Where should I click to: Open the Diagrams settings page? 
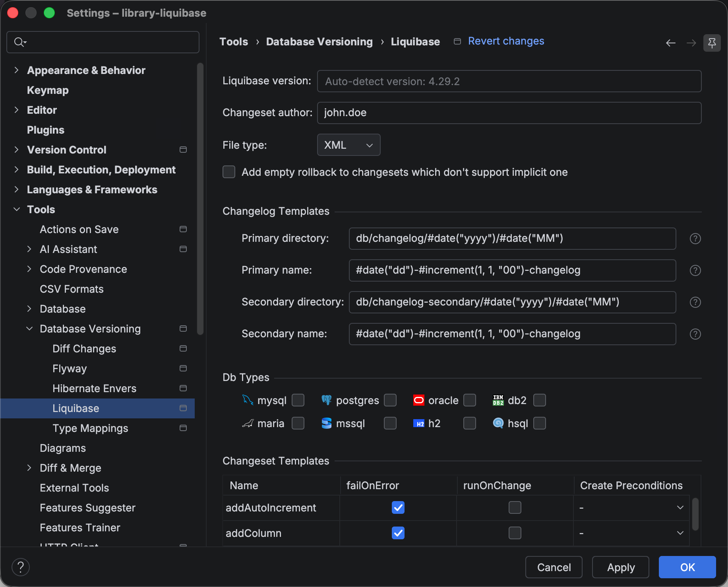[x=63, y=448]
